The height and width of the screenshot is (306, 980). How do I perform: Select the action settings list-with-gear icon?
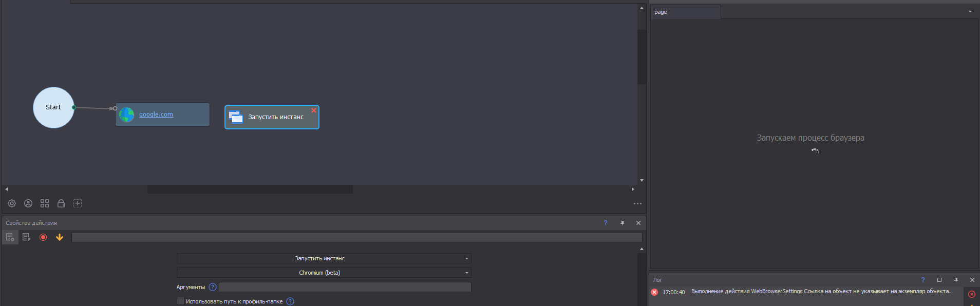tap(10, 237)
